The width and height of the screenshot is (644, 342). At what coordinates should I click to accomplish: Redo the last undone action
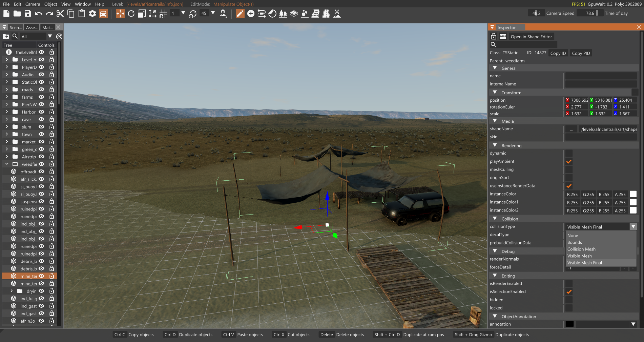tap(49, 14)
